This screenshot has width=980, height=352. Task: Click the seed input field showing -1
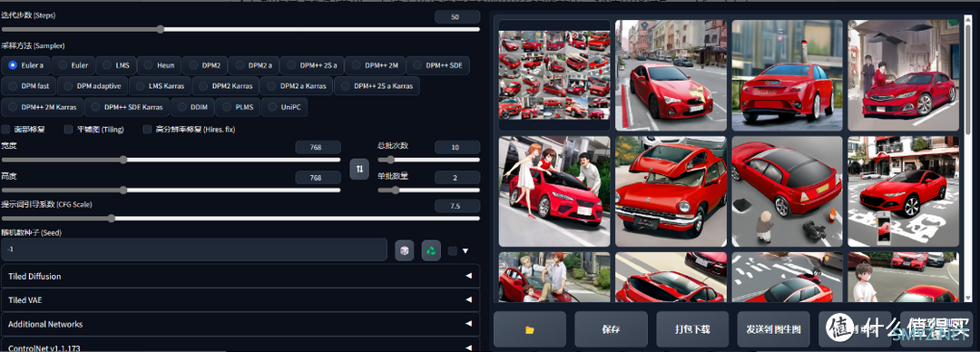pyautogui.click(x=194, y=249)
